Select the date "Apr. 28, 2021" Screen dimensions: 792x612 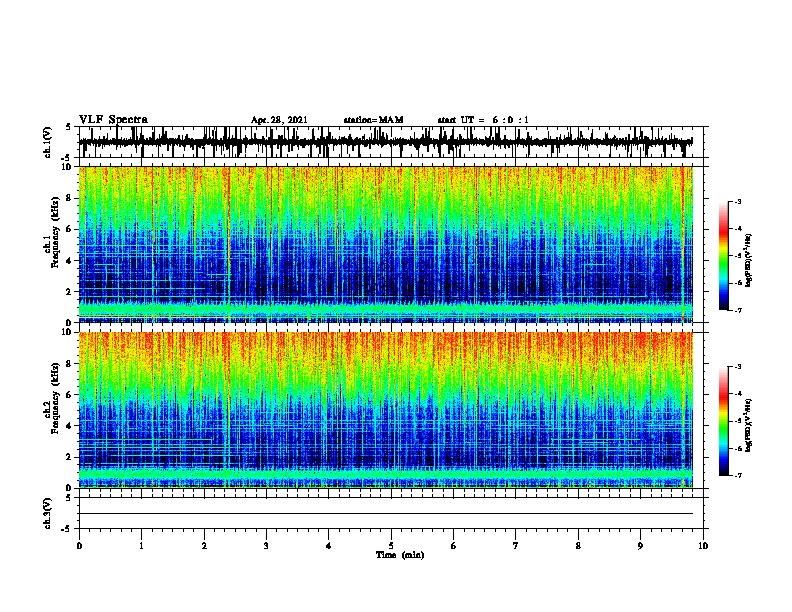[x=279, y=120]
